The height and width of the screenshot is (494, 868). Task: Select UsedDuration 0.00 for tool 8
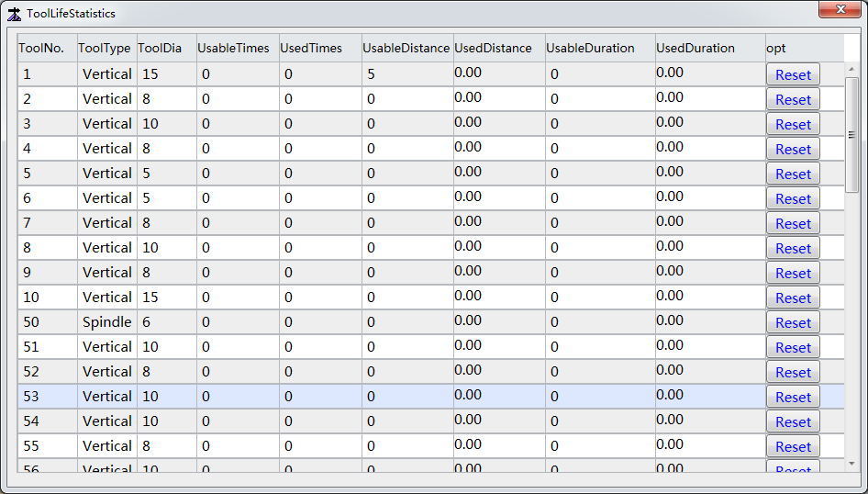710,248
